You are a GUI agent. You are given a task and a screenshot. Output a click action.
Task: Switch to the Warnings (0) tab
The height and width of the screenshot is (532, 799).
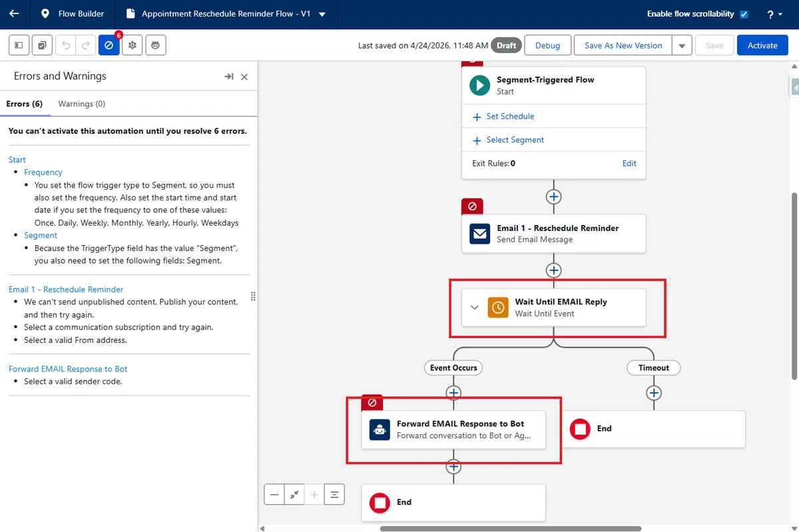pyautogui.click(x=82, y=104)
